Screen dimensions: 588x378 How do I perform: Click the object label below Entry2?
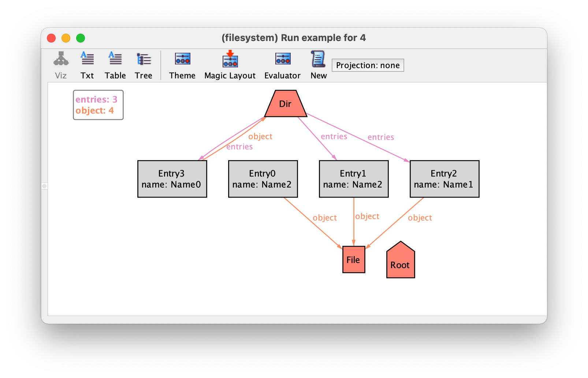420,218
